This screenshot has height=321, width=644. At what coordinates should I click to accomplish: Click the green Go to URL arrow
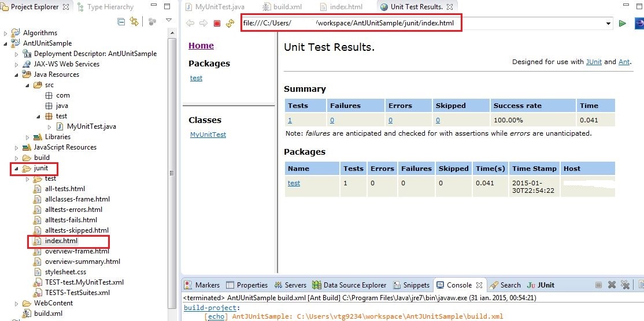click(x=623, y=24)
